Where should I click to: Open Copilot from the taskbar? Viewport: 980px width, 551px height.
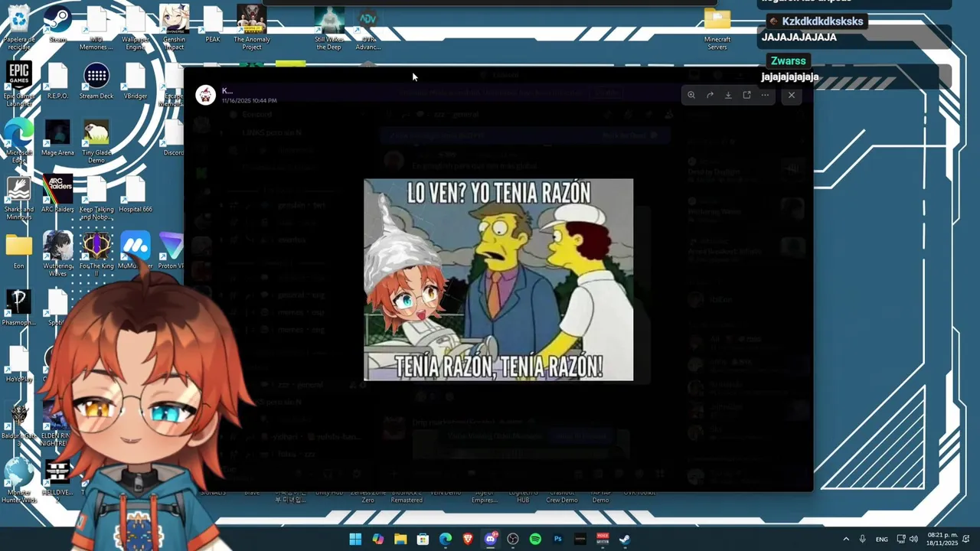(x=377, y=539)
